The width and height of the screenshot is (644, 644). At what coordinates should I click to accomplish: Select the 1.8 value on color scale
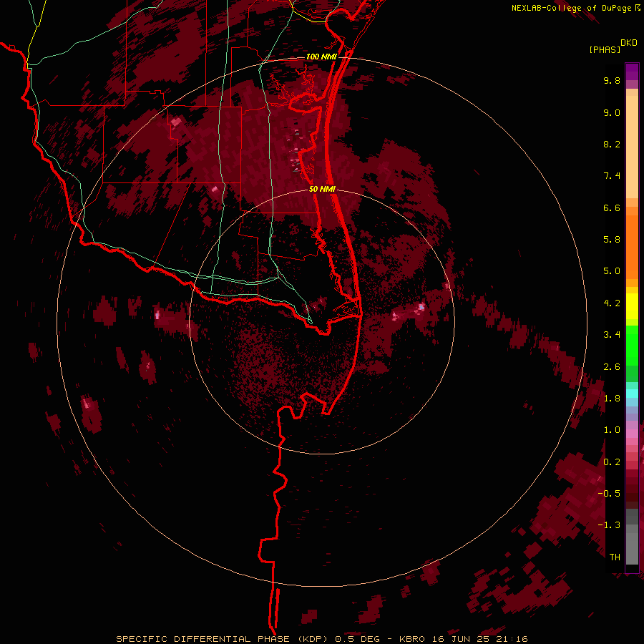coord(612,398)
